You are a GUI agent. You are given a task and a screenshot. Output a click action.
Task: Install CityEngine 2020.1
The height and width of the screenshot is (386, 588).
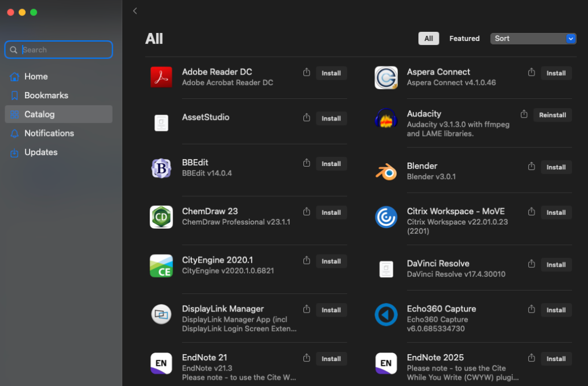[x=331, y=261]
